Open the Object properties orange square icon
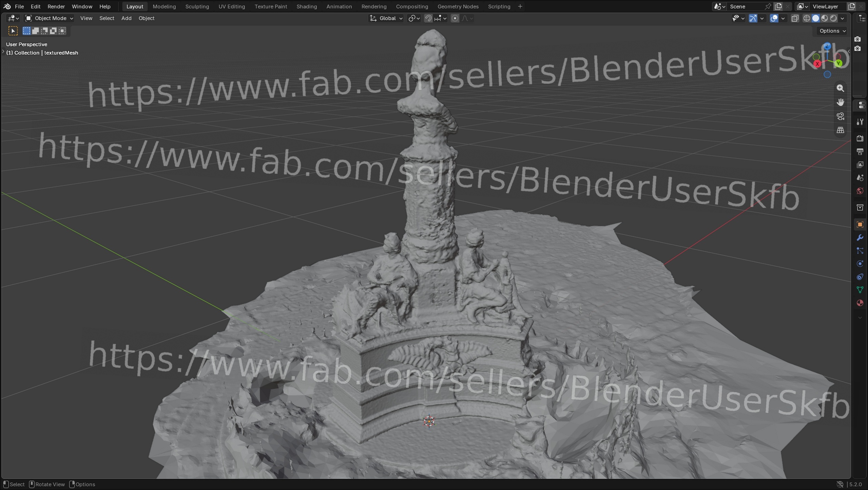The height and width of the screenshot is (490, 868). pyautogui.click(x=860, y=224)
